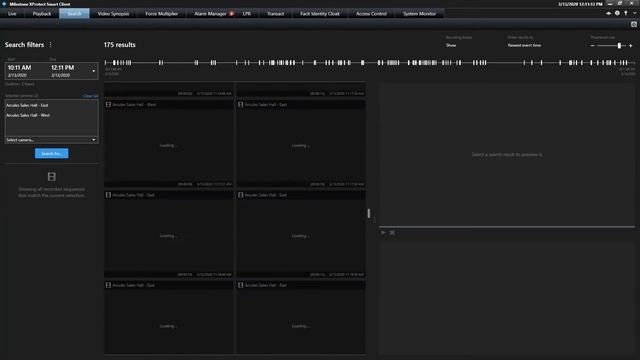Select the Search tab
The image size is (640, 360).
74,13
